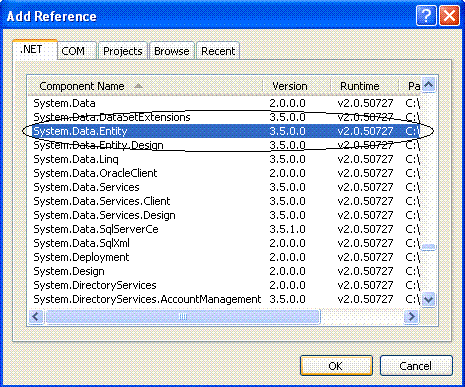Select the System.Deployment component
Viewport: 465px width, 387px height.
pos(224,257)
